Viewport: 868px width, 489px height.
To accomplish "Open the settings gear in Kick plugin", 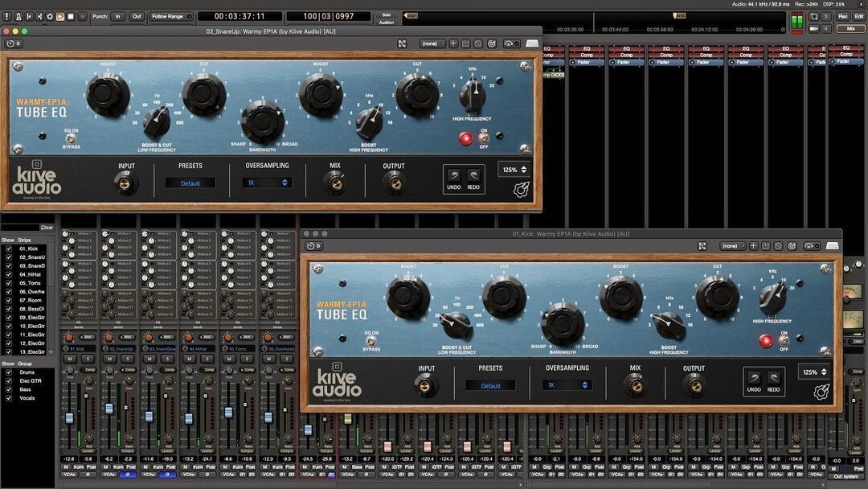I will 821,392.
